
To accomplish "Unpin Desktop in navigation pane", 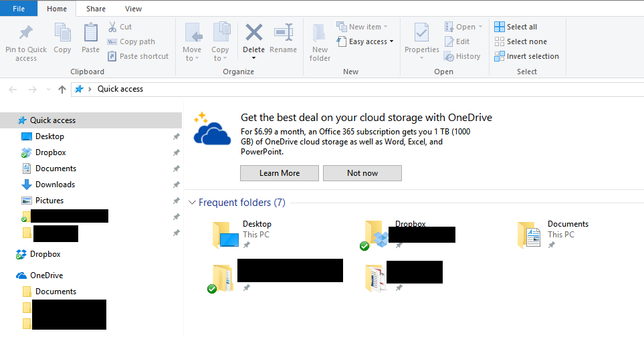I will click(176, 136).
